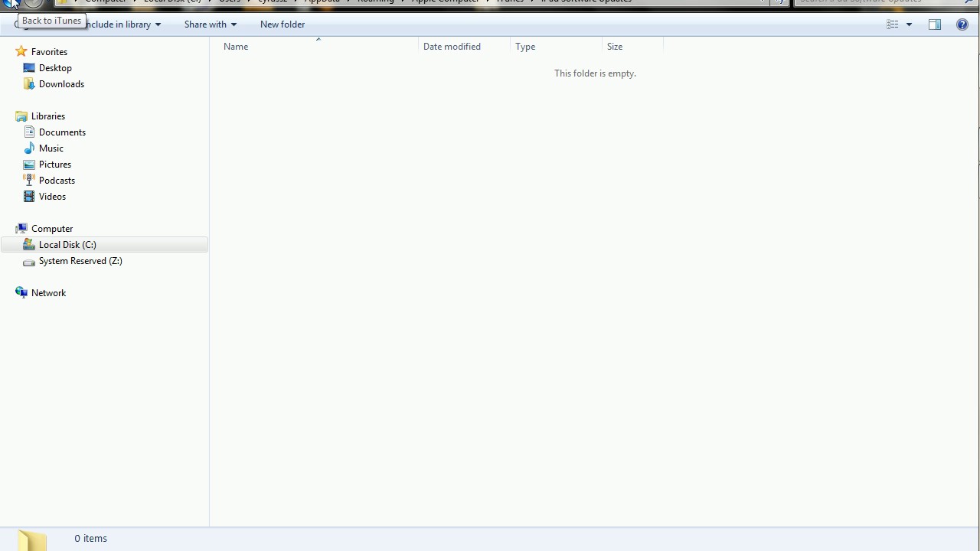
Task: Click the Music library note icon
Action: [29, 148]
